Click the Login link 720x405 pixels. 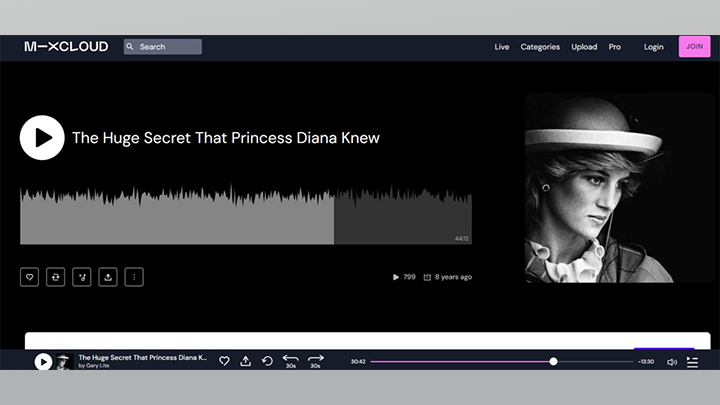point(654,47)
